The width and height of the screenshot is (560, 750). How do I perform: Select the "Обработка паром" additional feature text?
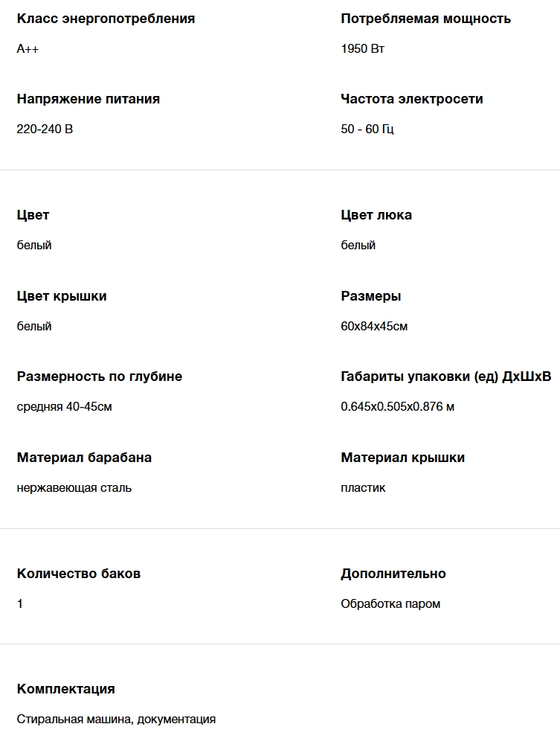point(390,604)
